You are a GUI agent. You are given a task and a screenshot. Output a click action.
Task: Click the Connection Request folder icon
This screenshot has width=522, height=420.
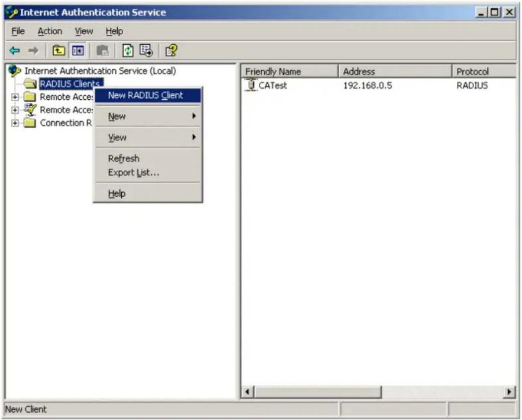[30, 123]
